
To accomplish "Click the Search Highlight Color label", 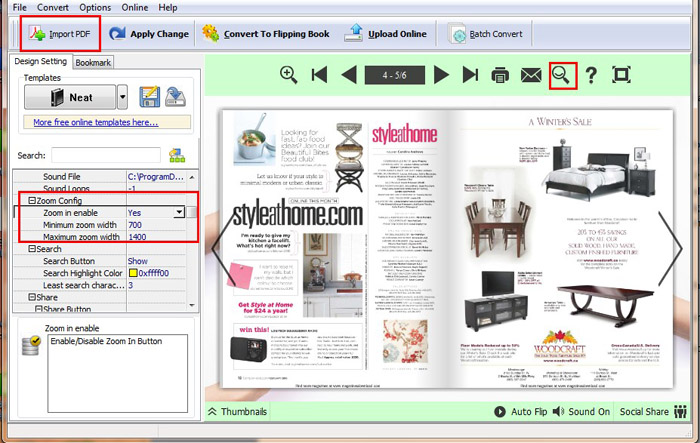I will click(83, 273).
